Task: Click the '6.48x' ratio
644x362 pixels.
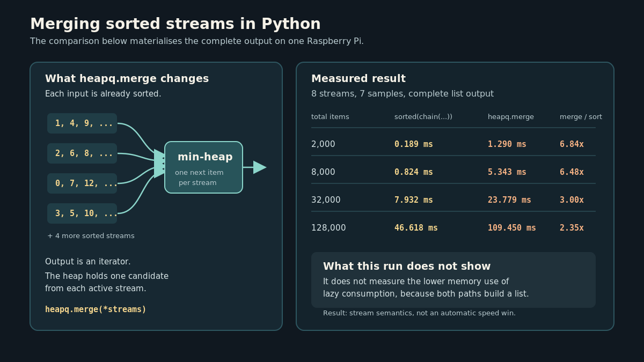Action: click(x=572, y=172)
